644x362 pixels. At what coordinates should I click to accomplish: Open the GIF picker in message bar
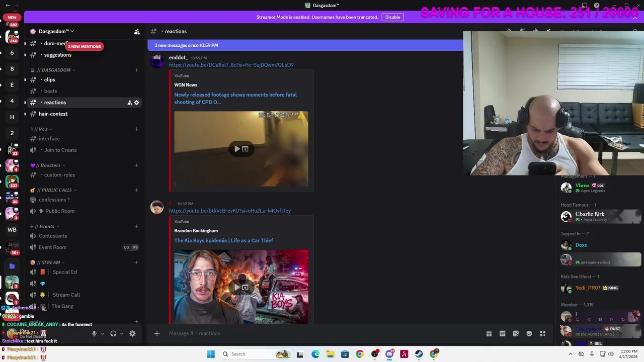click(502, 333)
